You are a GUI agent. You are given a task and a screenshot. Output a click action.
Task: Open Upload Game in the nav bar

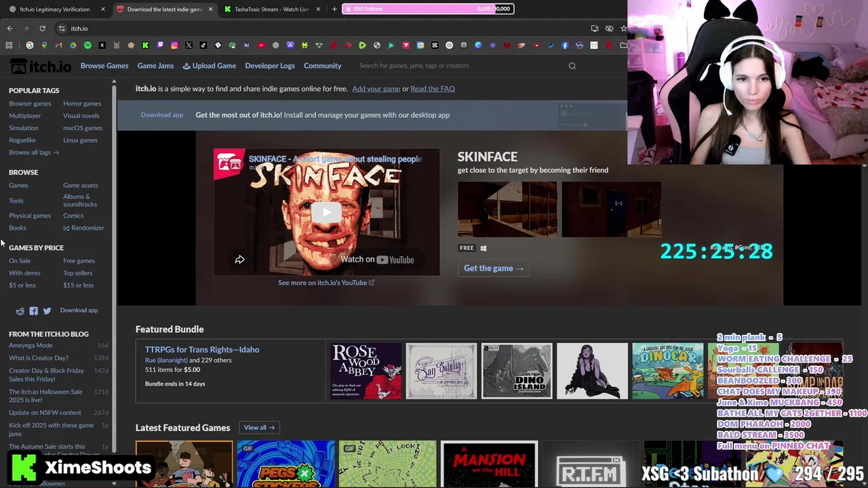coord(210,66)
